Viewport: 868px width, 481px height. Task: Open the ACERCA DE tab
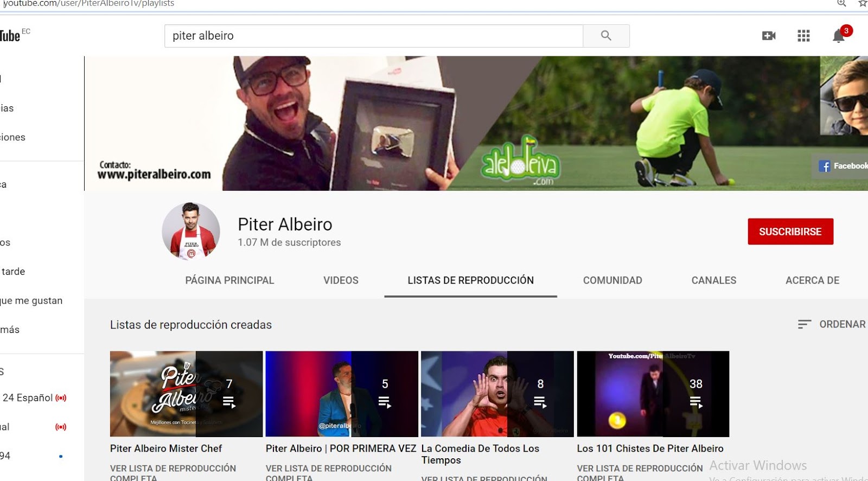(813, 280)
